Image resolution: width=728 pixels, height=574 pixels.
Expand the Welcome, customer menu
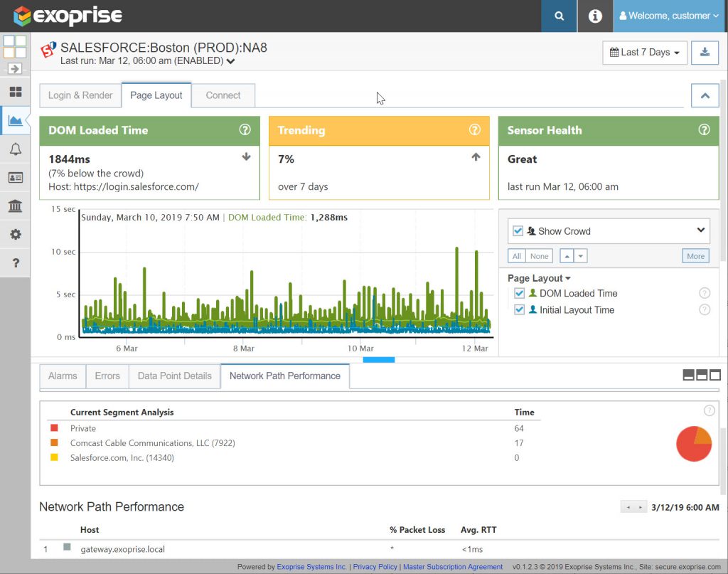(669, 16)
